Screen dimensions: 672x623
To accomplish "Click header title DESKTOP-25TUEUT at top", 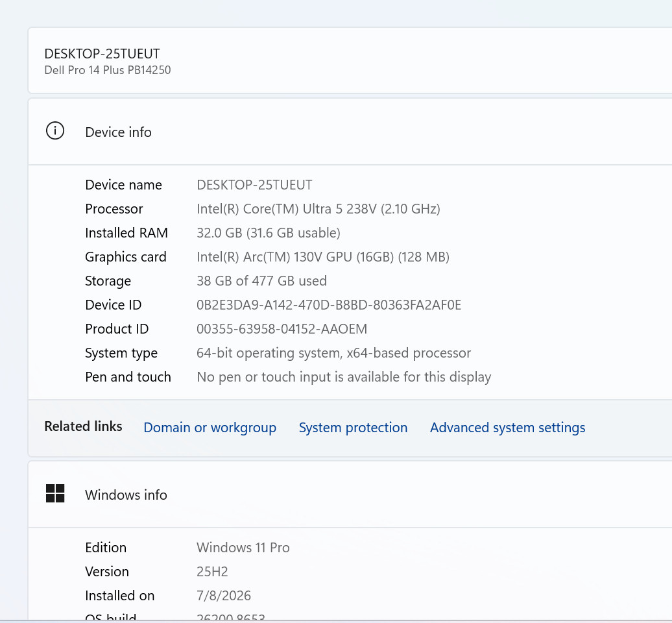I will tap(102, 54).
